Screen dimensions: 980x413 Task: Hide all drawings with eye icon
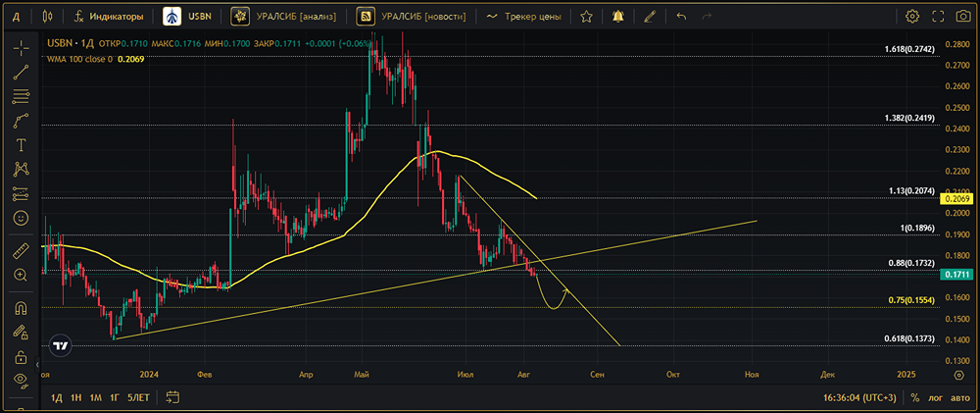pyautogui.click(x=21, y=380)
